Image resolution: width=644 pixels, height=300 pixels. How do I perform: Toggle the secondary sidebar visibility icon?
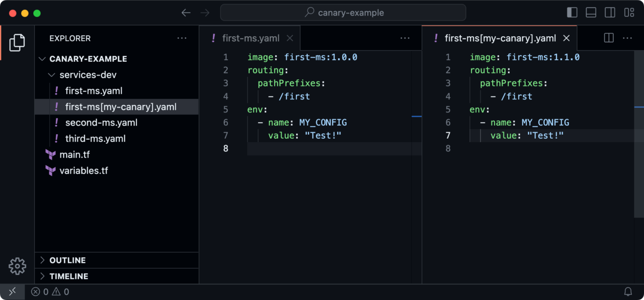[x=610, y=13]
